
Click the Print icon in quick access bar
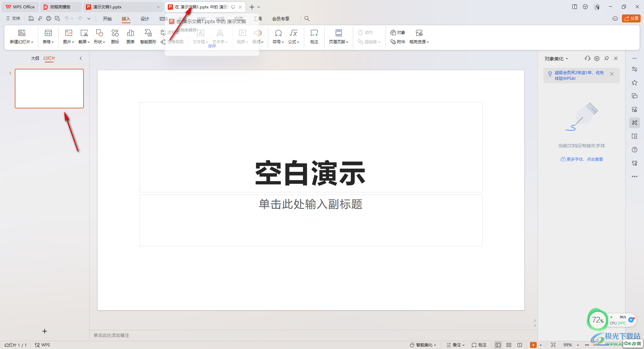pyautogui.click(x=49, y=18)
